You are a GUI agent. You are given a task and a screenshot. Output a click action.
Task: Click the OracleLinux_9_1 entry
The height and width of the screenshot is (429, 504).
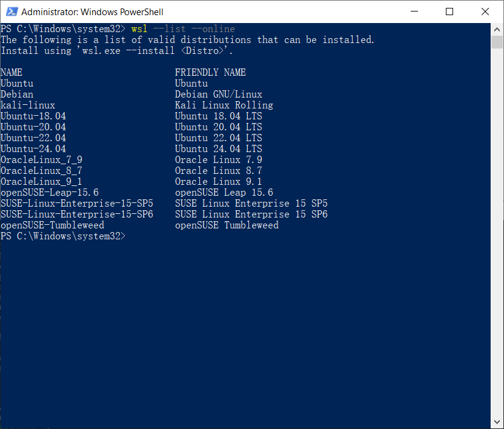[41, 181]
